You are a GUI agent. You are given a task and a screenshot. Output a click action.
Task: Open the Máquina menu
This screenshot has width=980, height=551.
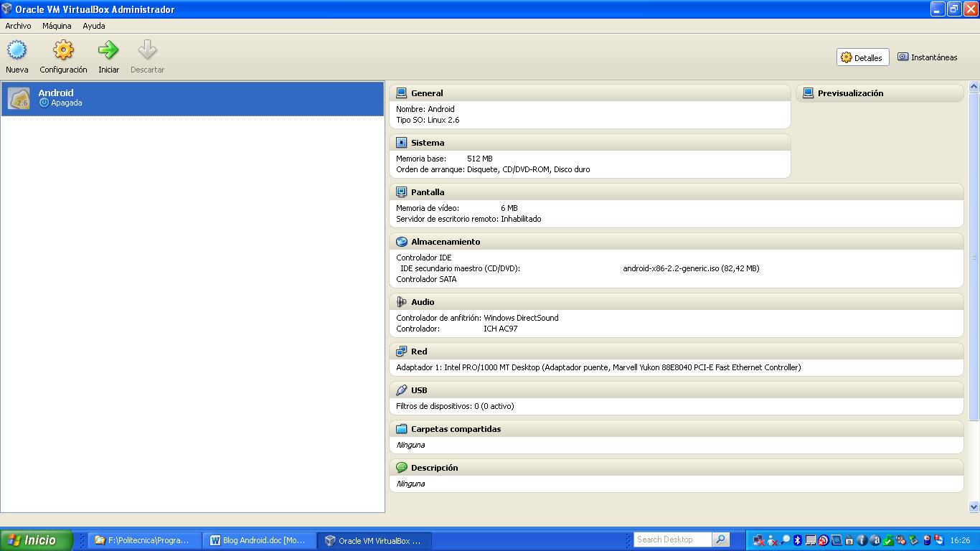[x=57, y=26]
